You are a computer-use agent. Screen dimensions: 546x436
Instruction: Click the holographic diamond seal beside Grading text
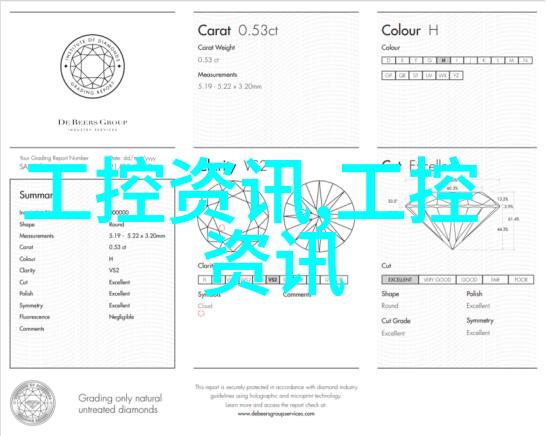pos(33,403)
